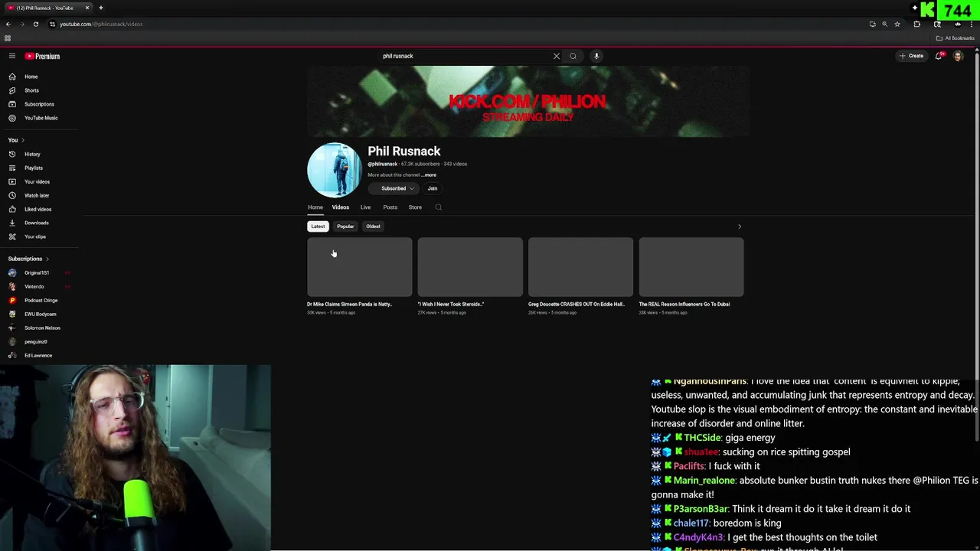The height and width of the screenshot is (551, 980).
Task: Select the Latest sort chip
Action: tap(318, 227)
